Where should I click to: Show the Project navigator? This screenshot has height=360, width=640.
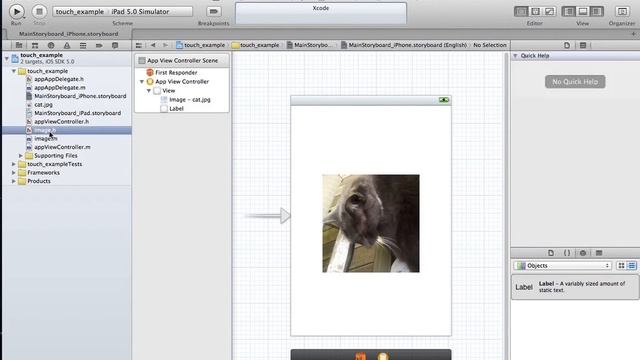tap(19, 45)
